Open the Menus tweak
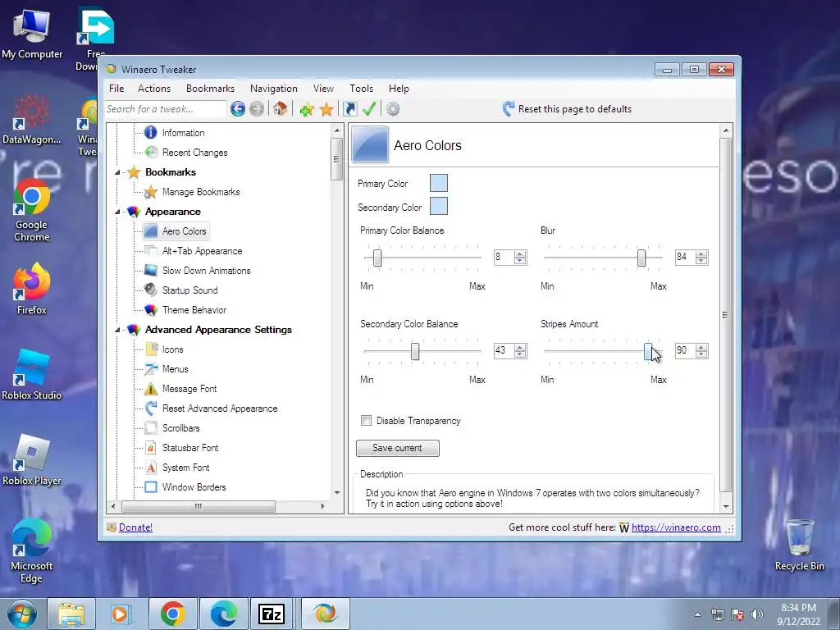 click(176, 369)
